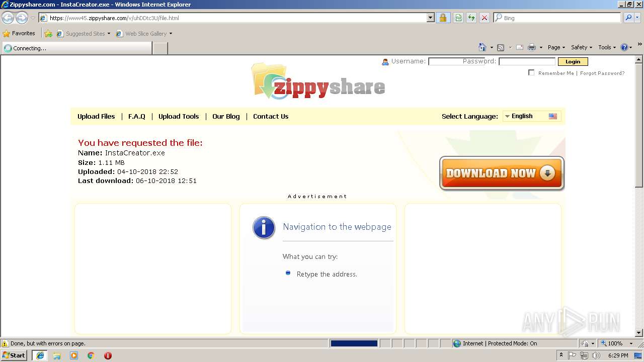Open the Select Language English dropdown
The width and height of the screenshot is (644, 362).
click(x=532, y=116)
